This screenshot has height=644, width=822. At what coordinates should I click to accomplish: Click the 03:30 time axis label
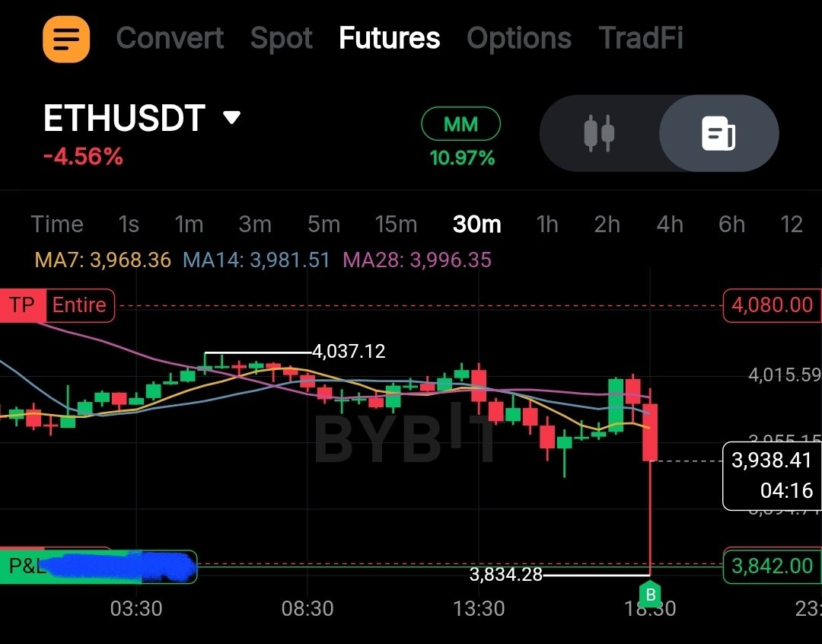136,609
